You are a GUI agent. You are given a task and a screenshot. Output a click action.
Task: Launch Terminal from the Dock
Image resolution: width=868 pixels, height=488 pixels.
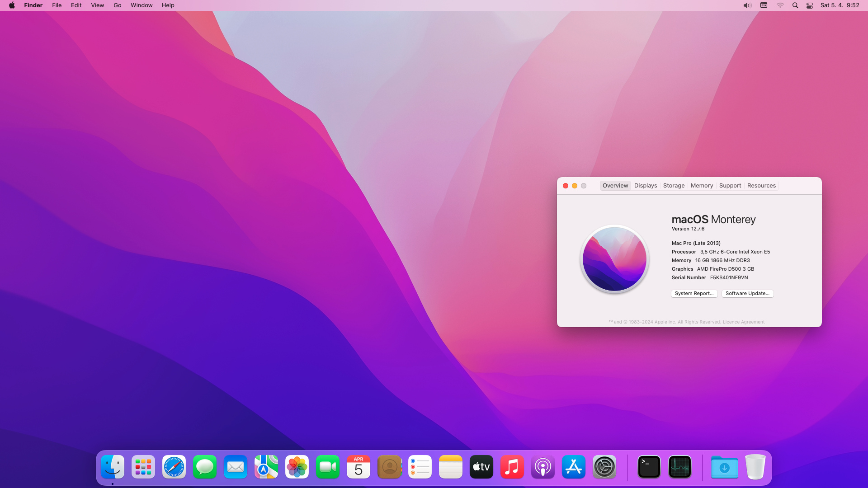click(x=649, y=467)
